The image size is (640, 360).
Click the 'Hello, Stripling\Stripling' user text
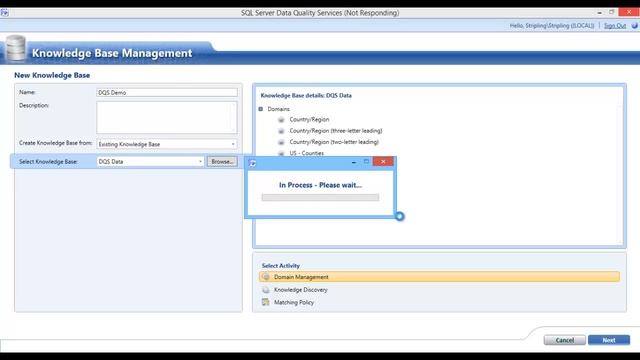click(x=552, y=26)
